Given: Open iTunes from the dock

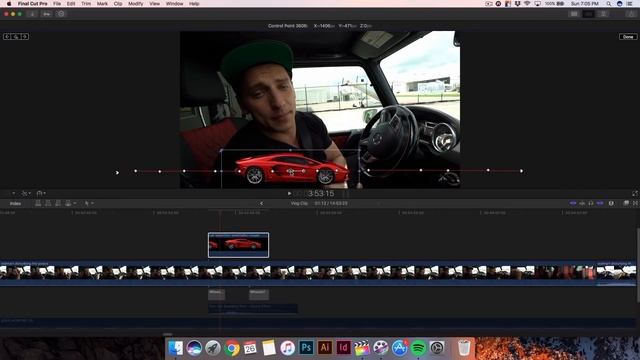Looking at the screenshot, I should pyautogui.click(x=287, y=348).
